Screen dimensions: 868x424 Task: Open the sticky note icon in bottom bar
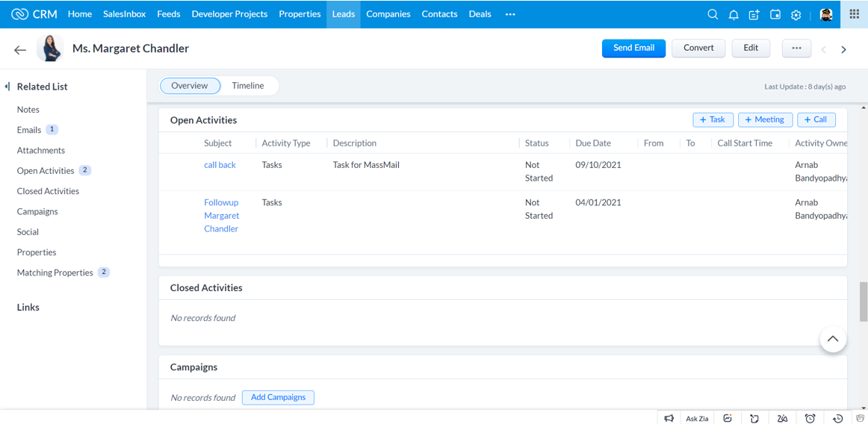coord(754,419)
